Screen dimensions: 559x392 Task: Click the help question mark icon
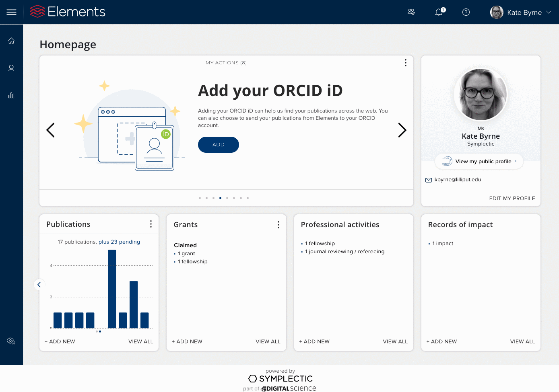click(466, 12)
